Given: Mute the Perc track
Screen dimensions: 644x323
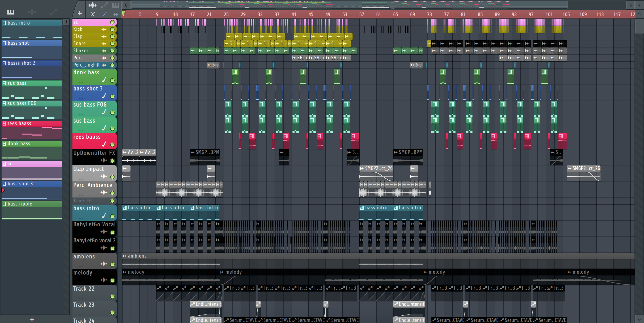Looking at the screenshot, I should tap(112, 58).
